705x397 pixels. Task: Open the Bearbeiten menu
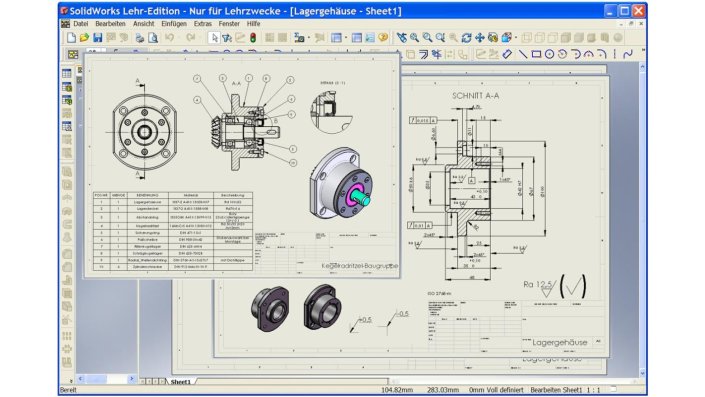click(x=110, y=24)
